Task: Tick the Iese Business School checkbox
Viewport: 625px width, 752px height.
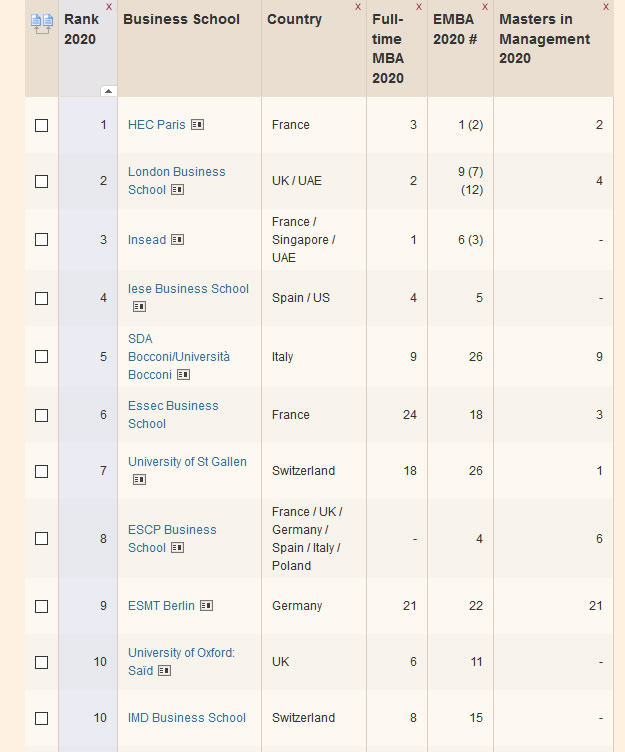Action: pyautogui.click(x=42, y=298)
